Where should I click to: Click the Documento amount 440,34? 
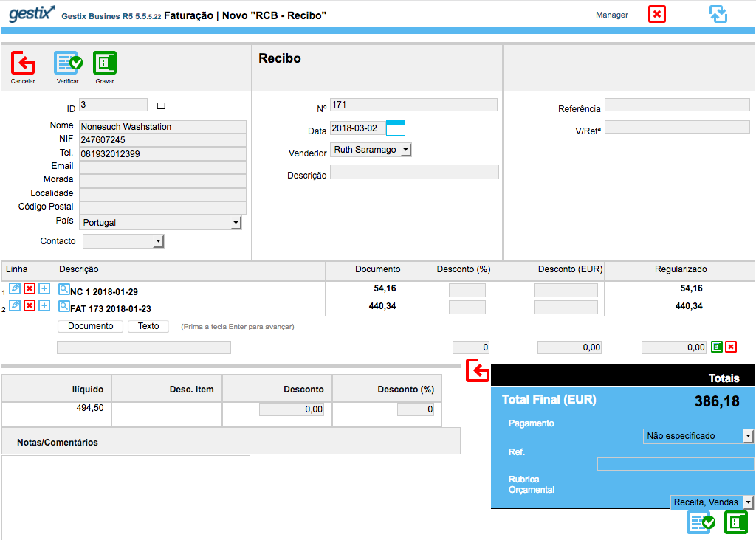pyautogui.click(x=382, y=306)
